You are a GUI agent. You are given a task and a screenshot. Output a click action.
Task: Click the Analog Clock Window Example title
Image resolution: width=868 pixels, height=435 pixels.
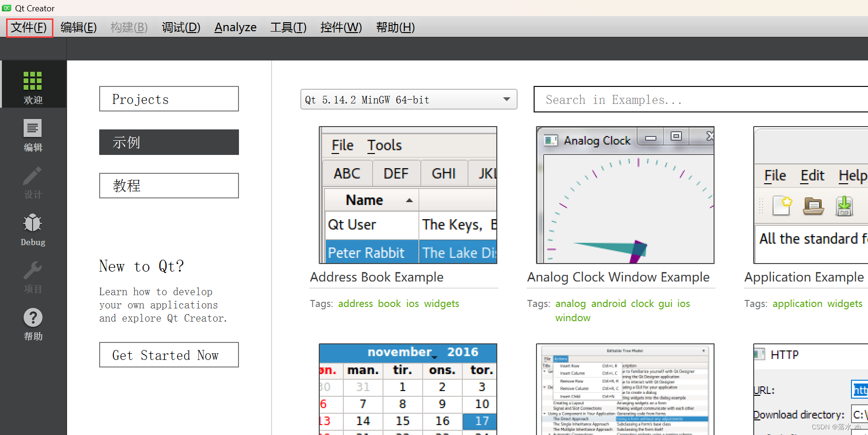pyautogui.click(x=618, y=277)
